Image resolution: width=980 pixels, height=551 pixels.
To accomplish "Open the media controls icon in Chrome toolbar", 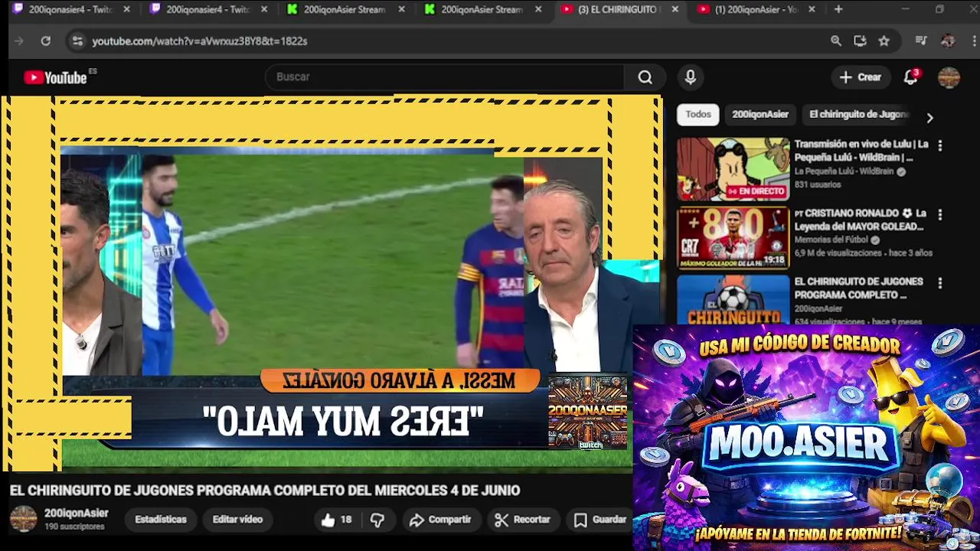I will [921, 41].
